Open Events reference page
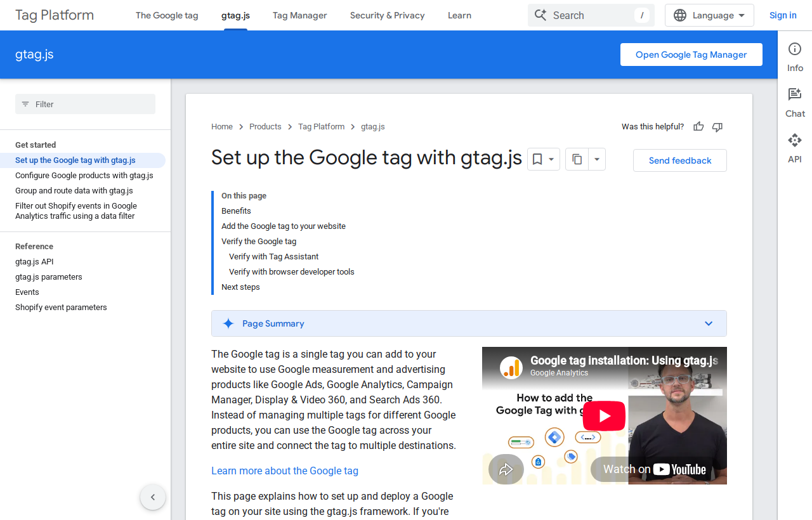Screen dimensions: 812x520 pyautogui.click(x=27, y=292)
